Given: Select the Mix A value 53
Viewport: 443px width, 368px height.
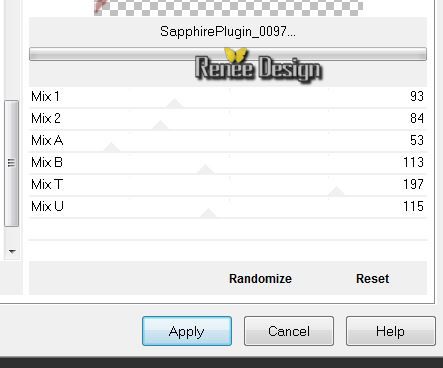Looking at the screenshot, I should 417,140.
